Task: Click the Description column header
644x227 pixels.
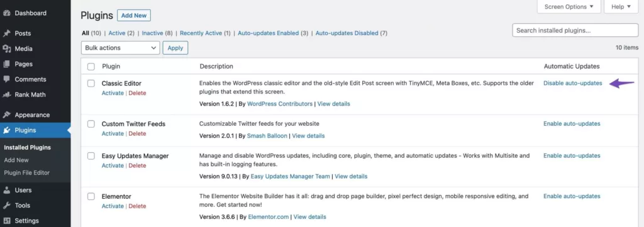Action: click(x=216, y=67)
